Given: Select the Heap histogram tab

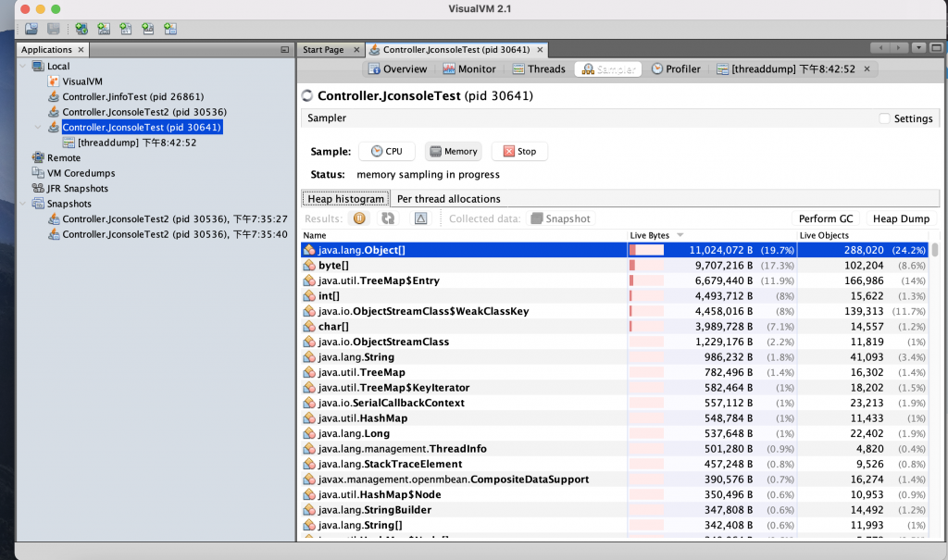Looking at the screenshot, I should pos(346,199).
